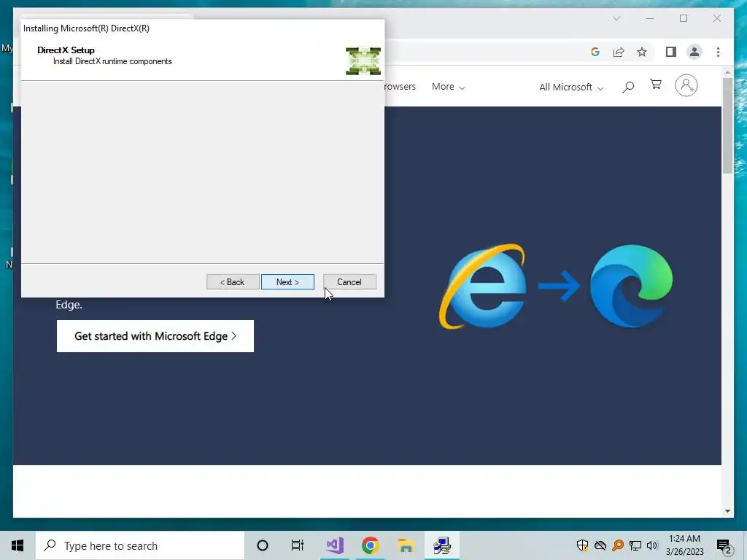Click the Microsoft Edge logo image
The image size is (747, 560).
(631, 286)
